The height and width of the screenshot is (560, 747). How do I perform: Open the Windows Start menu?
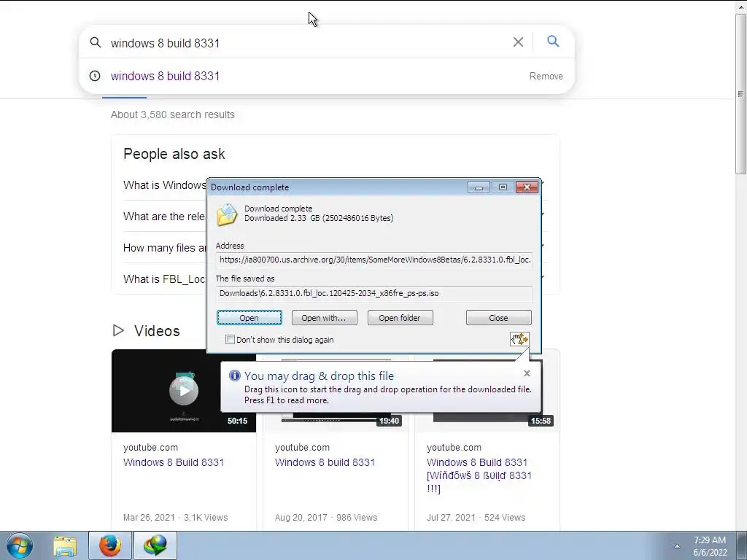click(20, 545)
